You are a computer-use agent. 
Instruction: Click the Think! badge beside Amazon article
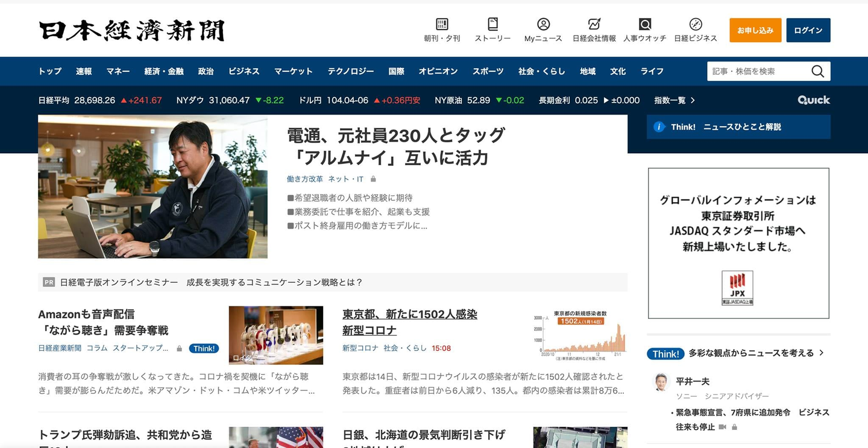point(204,349)
